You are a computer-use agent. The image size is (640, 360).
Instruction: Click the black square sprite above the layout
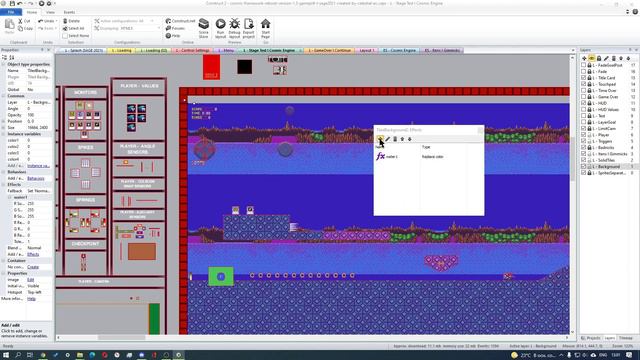[x=244, y=67]
